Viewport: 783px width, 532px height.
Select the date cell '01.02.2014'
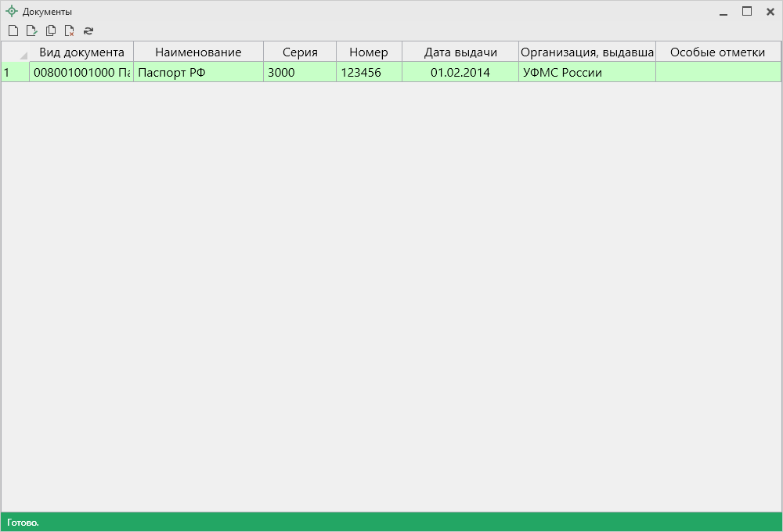460,73
